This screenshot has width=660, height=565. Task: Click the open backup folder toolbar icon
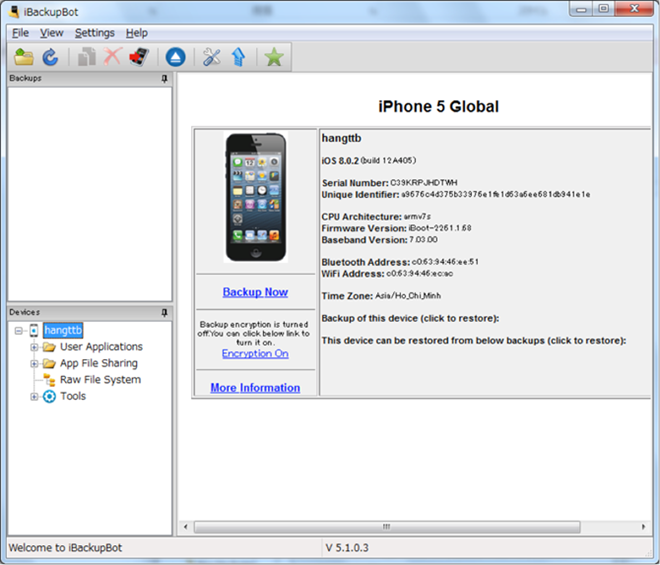pos(24,57)
